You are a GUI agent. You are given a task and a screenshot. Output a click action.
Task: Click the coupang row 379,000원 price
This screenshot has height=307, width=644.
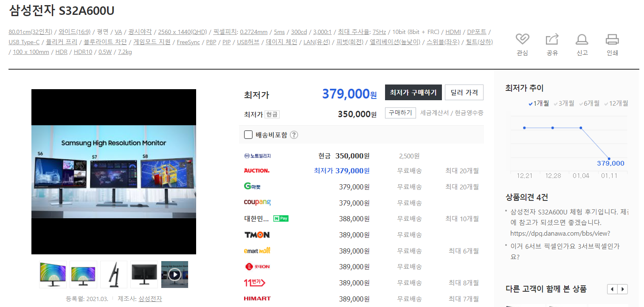pyautogui.click(x=354, y=203)
